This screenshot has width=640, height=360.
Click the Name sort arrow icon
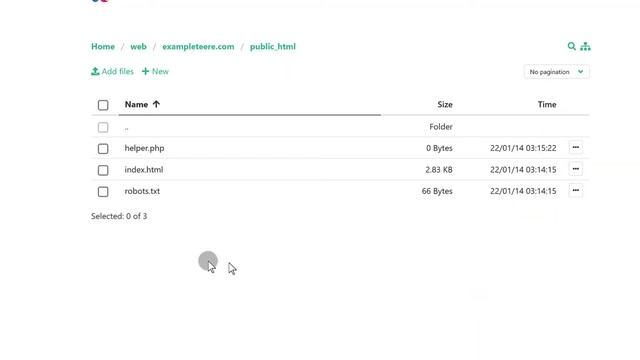(x=156, y=104)
